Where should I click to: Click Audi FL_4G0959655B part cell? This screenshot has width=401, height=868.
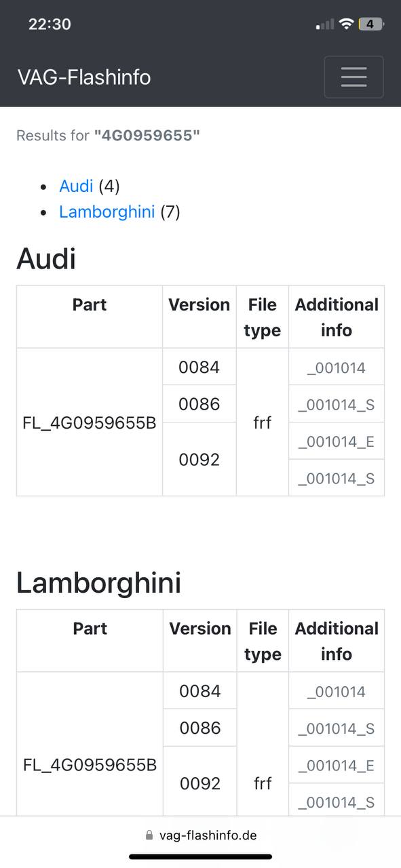[90, 422]
